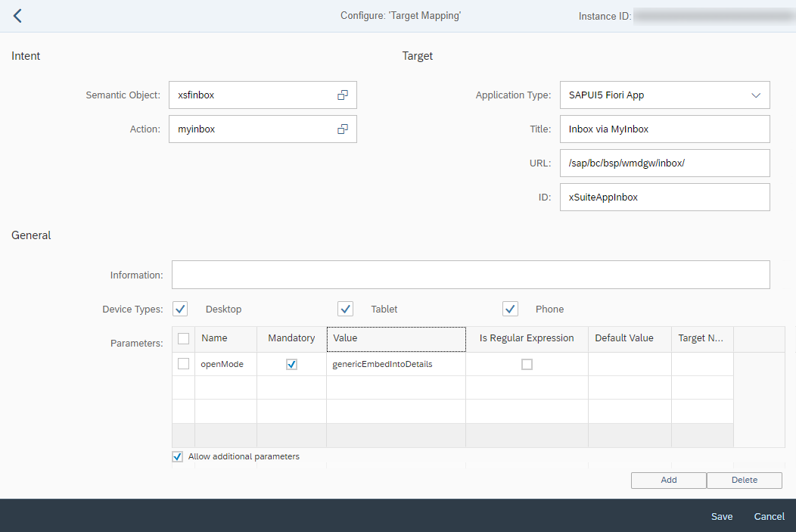Click the Information input field
The width and height of the screenshot is (796, 532).
click(471, 274)
